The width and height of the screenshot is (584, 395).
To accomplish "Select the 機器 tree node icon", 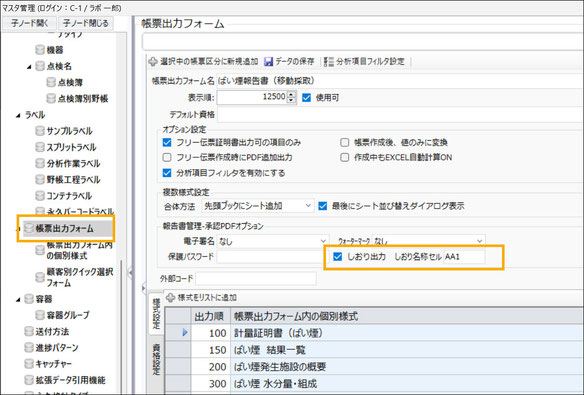I will [40, 50].
